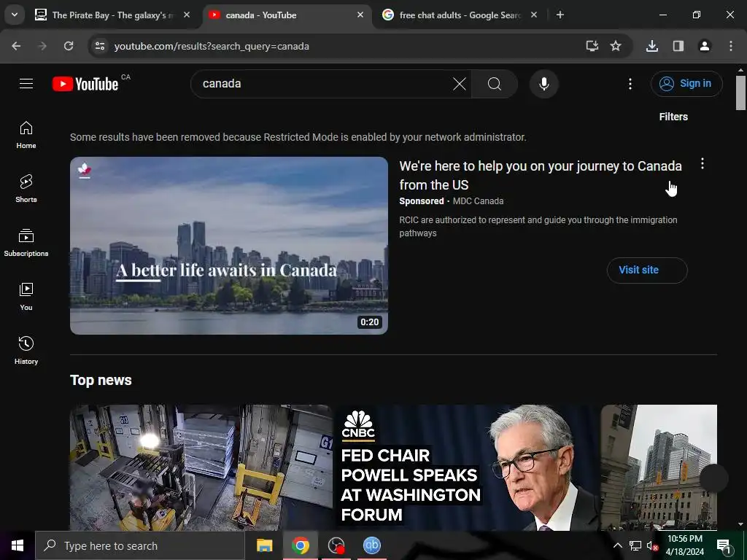Open the Chrome profile icon
Viewport: 747px width, 560px height.
[x=705, y=46]
